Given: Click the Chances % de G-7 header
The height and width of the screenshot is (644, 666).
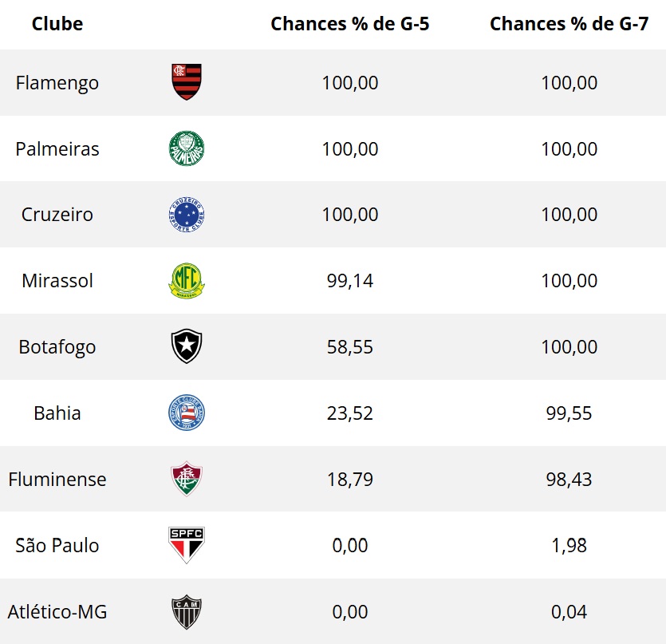Looking at the screenshot, I should [569, 24].
